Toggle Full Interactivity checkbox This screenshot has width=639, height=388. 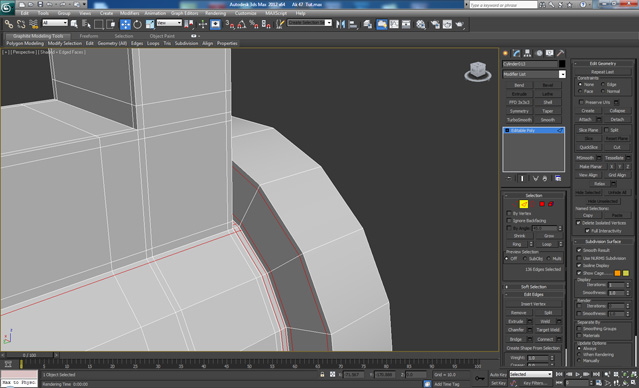click(587, 230)
